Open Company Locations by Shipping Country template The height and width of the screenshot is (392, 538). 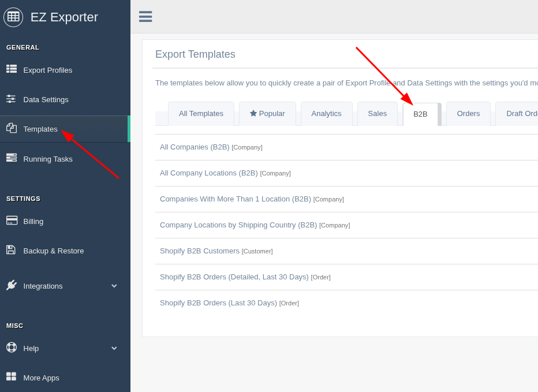pyautogui.click(x=238, y=225)
